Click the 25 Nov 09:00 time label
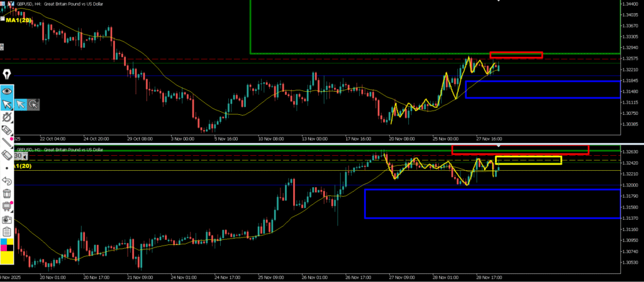Screen dimensions: 644x282 [x=271, y=278]
